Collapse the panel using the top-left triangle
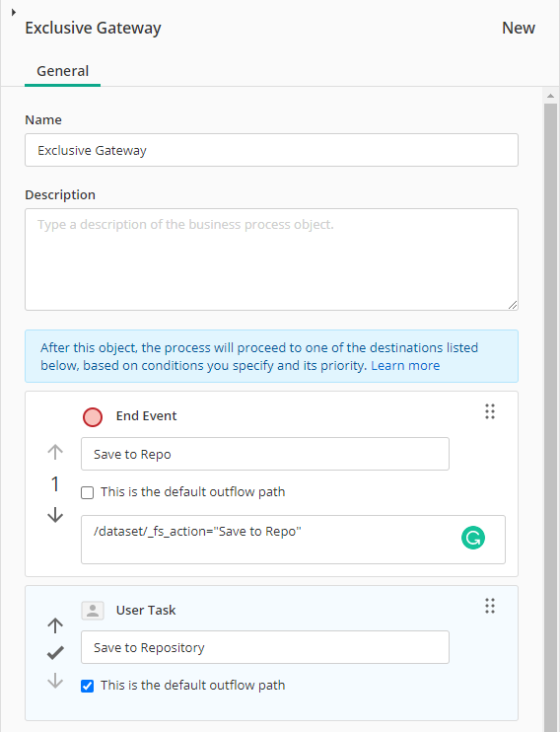 point(14,12)
